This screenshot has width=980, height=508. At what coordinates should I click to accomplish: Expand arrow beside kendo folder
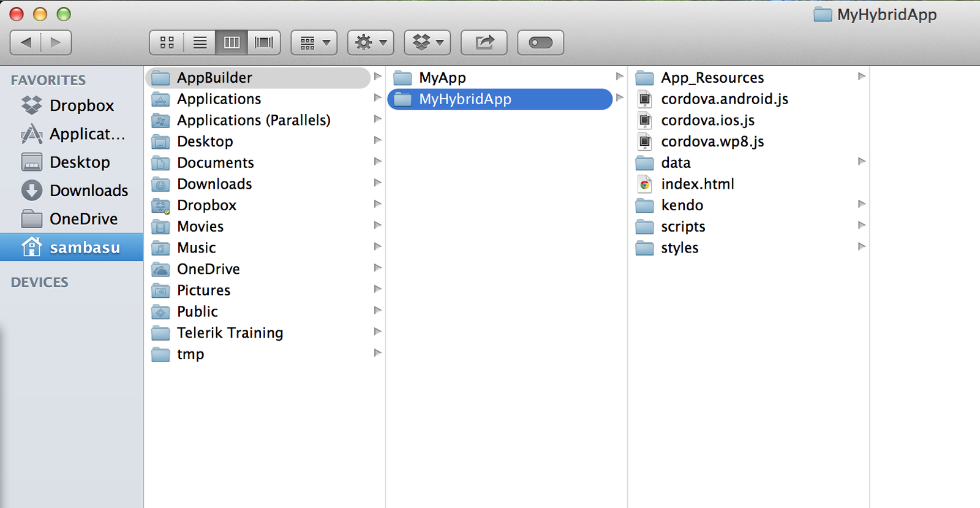861,204
